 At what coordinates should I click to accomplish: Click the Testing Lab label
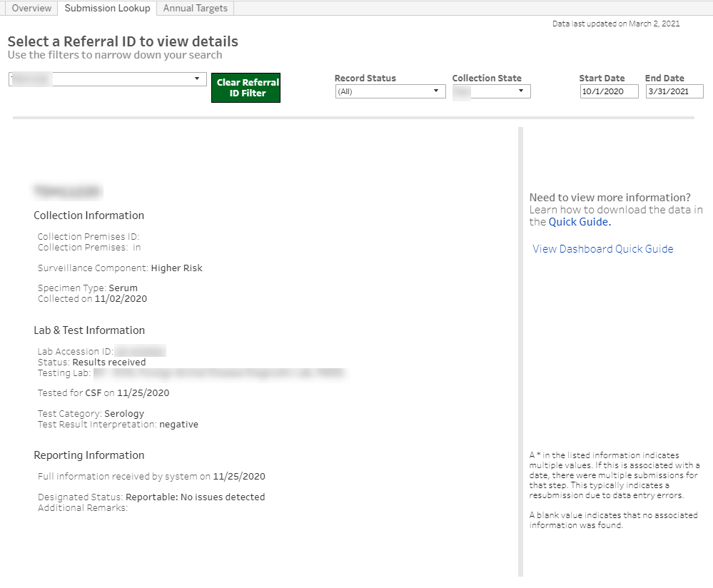(x=64, y=373)
